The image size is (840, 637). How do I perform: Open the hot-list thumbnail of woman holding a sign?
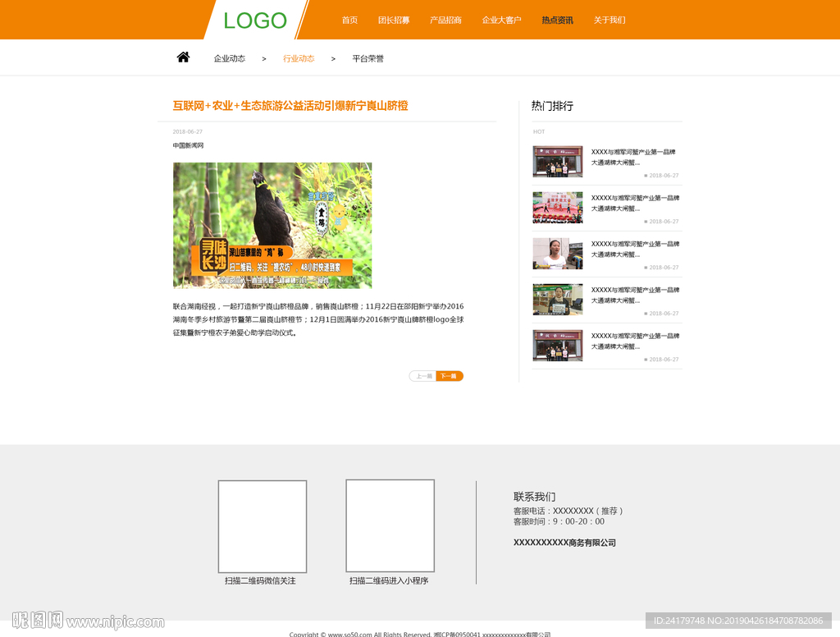click(558, 300)
